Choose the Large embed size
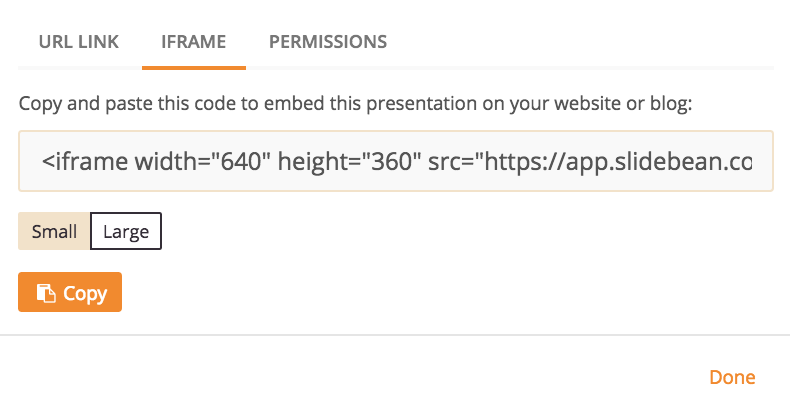Viewport: 790px width, 410px height. [126, 231]
